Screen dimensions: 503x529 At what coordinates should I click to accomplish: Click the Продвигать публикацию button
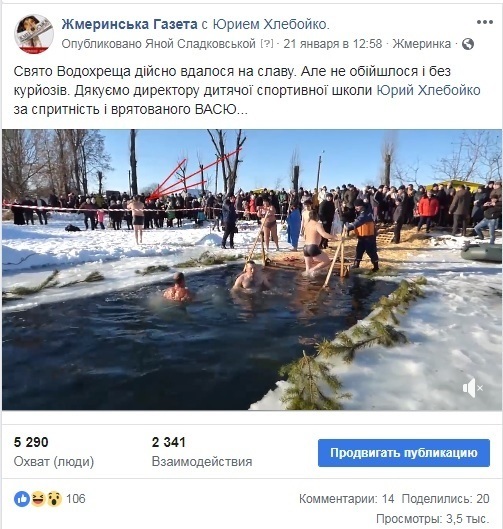[404, 453]
